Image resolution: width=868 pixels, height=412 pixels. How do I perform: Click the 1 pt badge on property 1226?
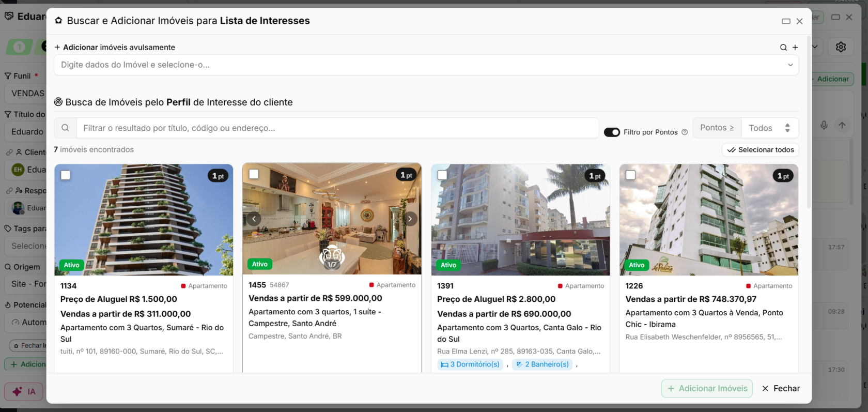[783, 176]
